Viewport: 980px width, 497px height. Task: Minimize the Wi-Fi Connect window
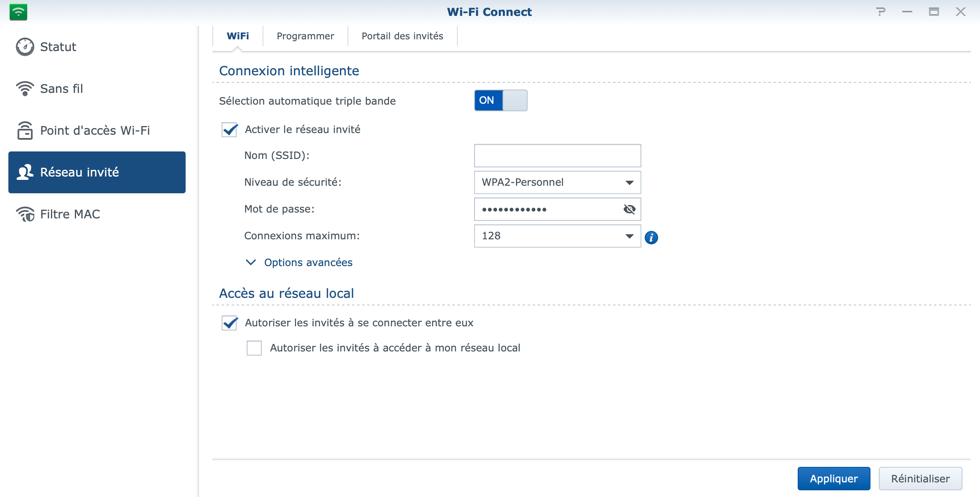pos(907,12)
